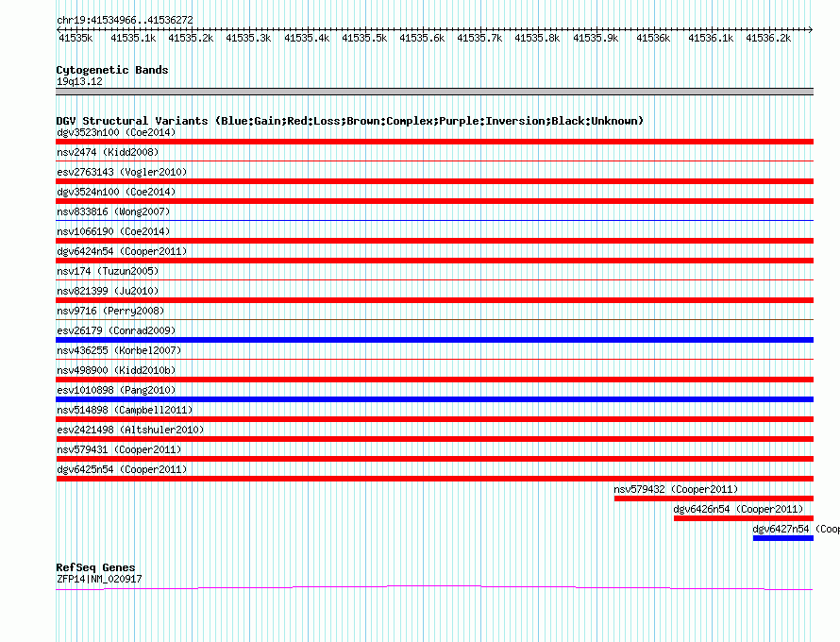This screenshot has height=642, width=840.
Task: Select nsv1066190 (Coe2014) variant label
Action: (x=113, y=231)
